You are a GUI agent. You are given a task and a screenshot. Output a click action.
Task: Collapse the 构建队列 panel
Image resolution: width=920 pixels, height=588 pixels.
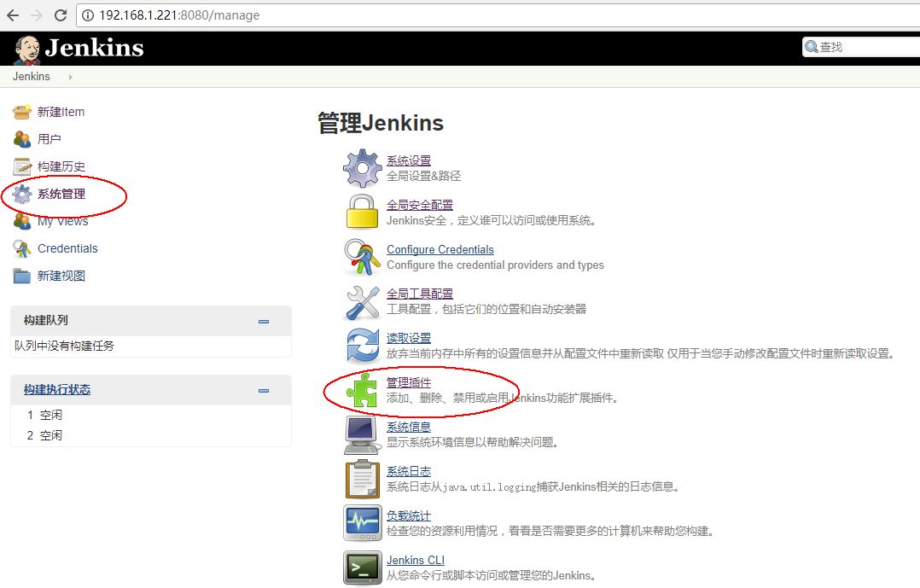(264, 321)
